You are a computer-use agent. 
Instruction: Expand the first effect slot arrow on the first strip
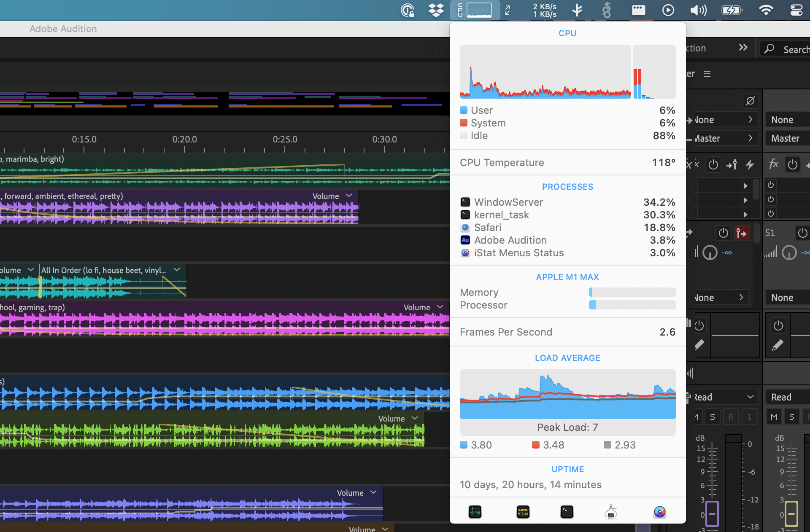point(745,185)
